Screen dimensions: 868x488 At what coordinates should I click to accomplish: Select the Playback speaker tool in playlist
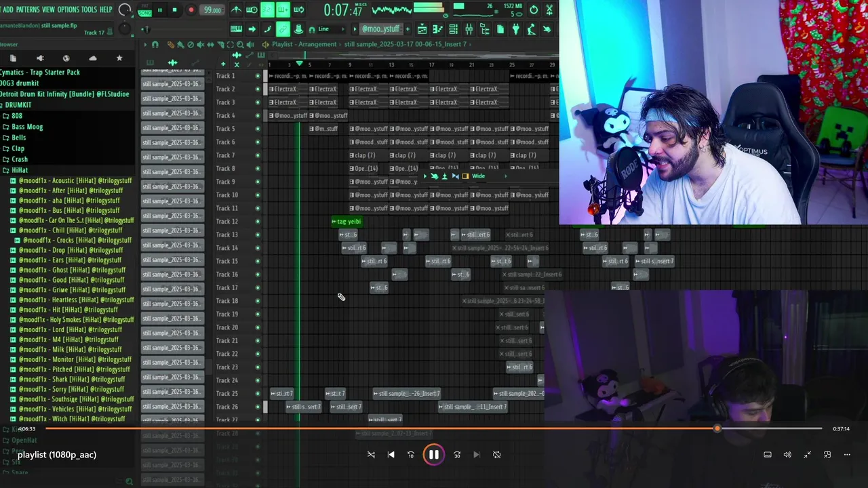tap(250, 45)
